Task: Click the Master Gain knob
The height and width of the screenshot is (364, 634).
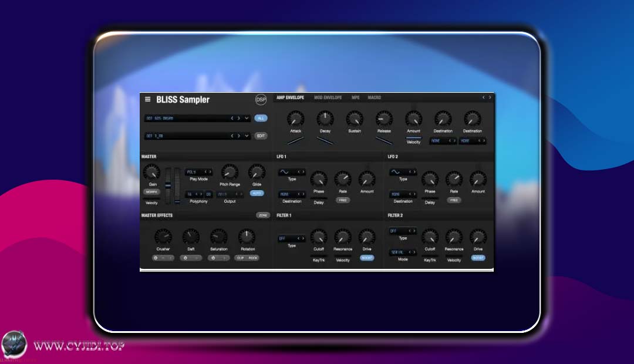Action: point(152,172)
